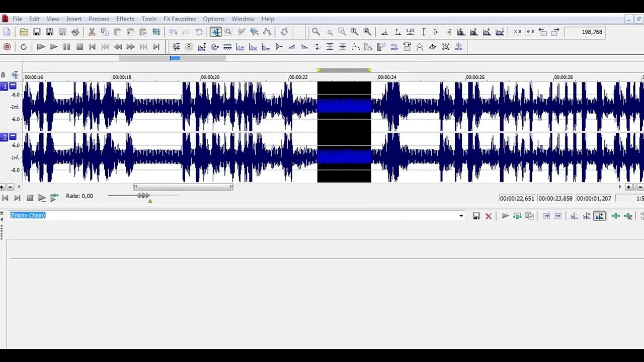644x362 pixels.
Task: Click Go to Start button
Action: tap(92, 47)
